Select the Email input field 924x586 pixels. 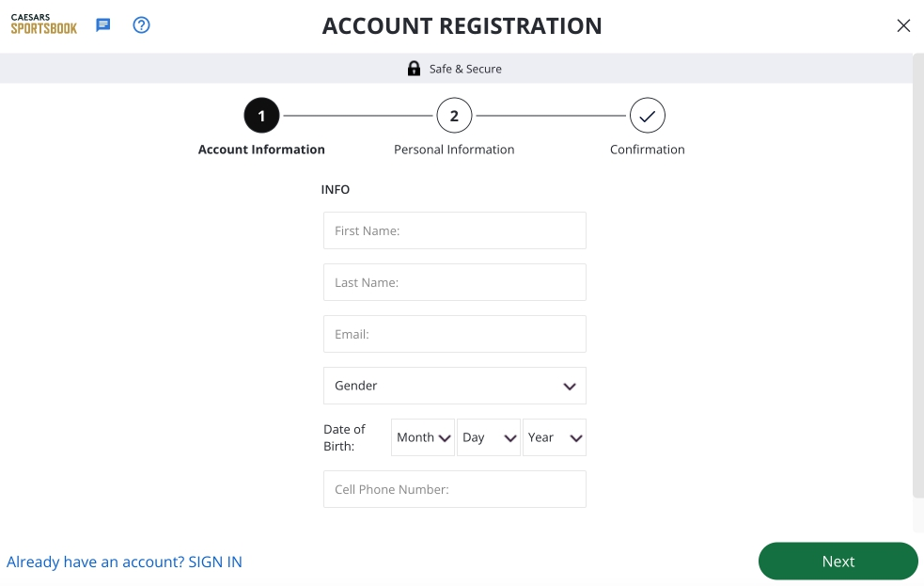[x=455, y=334]
